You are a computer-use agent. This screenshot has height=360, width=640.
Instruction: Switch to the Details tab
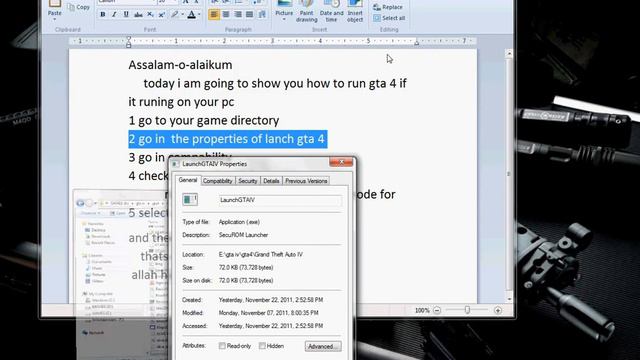coord(271,181)
